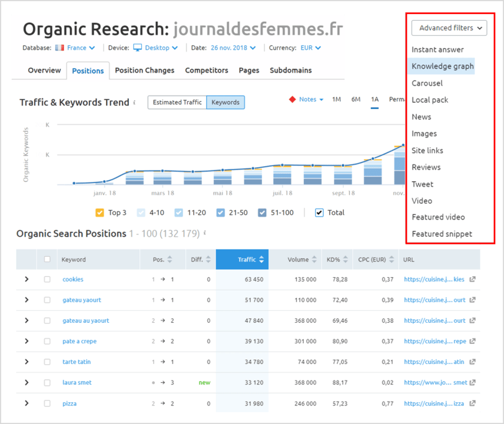Open the laura smet URL link

(x=436, y=382)
